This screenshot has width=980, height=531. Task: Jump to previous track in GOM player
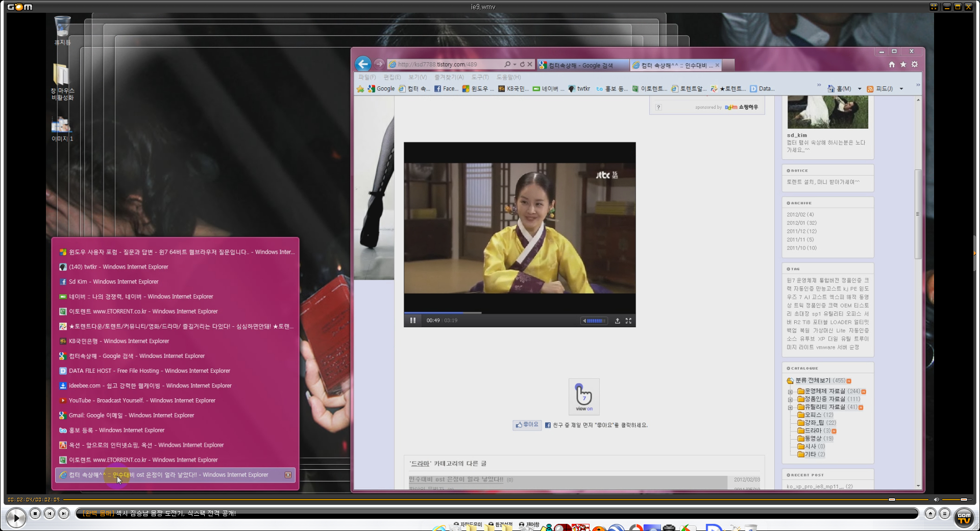[50, 514]
